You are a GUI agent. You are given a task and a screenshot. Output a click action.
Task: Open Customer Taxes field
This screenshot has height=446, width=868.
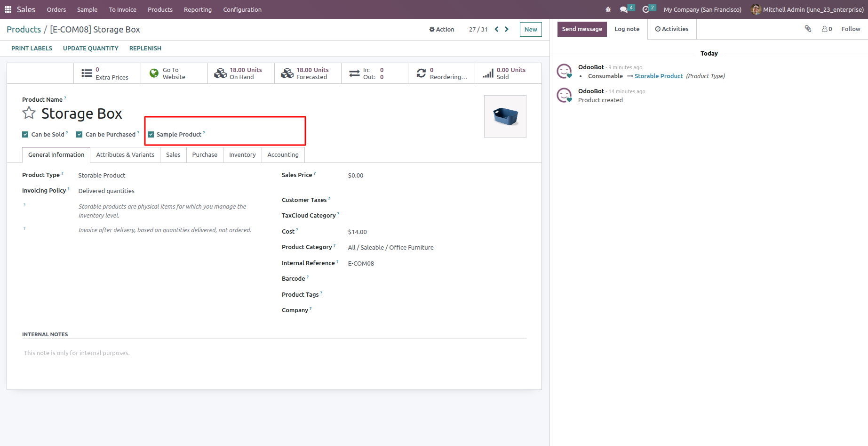[x=437, y=200]
